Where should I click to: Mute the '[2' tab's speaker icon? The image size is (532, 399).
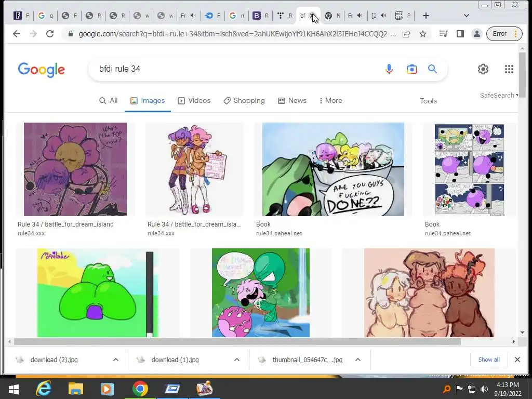[x=383, y=16]
